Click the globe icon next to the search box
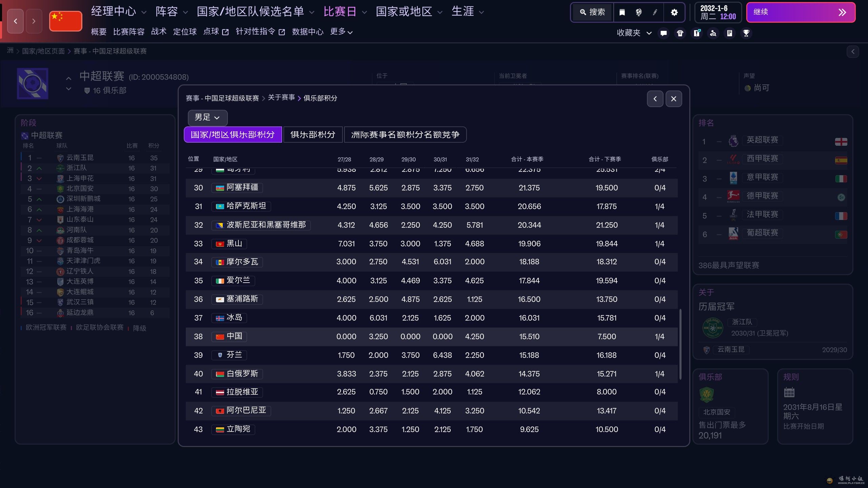The image size is (868, 488). 639,13
